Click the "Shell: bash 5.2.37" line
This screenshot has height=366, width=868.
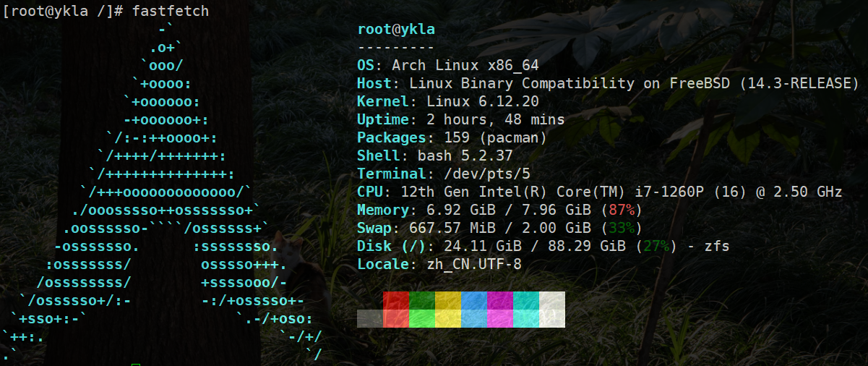pos(435,156)
